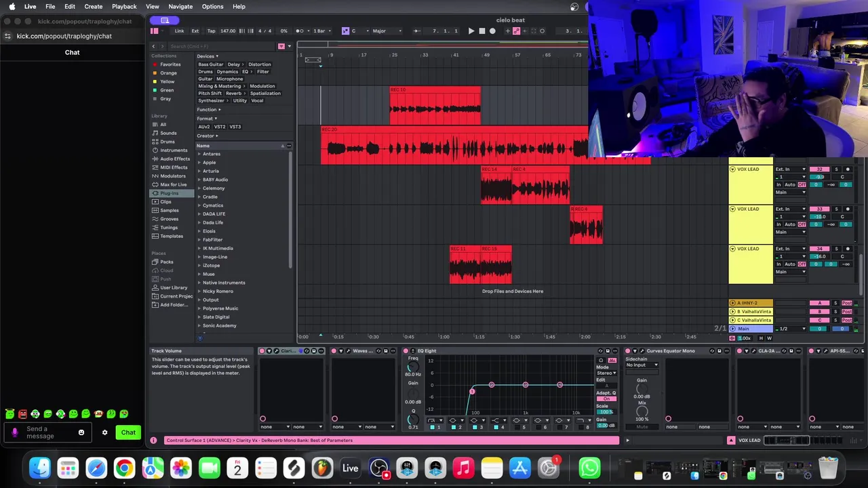Expand the iZotope plug-in folder
Screen dimensions: 868x488
click(199, 265)
